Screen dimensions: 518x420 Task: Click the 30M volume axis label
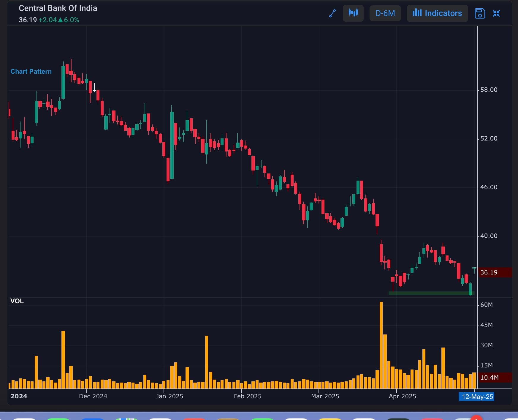coord(487,345)
